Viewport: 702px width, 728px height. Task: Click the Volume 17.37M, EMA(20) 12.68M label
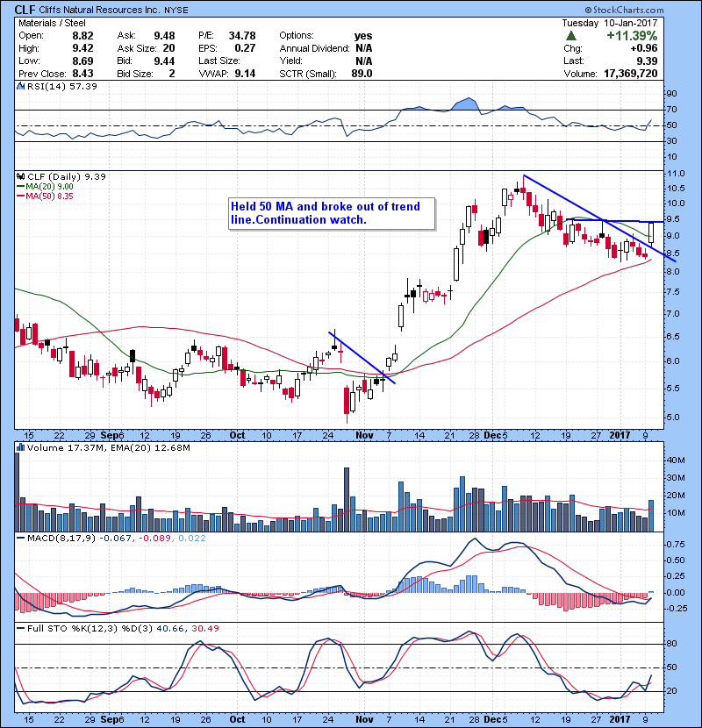point(109,447)
